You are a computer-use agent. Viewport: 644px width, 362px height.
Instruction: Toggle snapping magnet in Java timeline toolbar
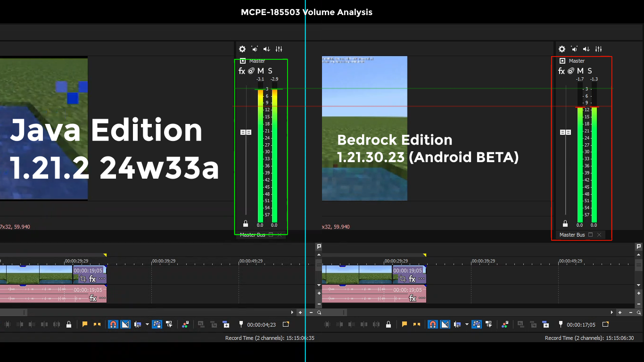click(113, 324)
